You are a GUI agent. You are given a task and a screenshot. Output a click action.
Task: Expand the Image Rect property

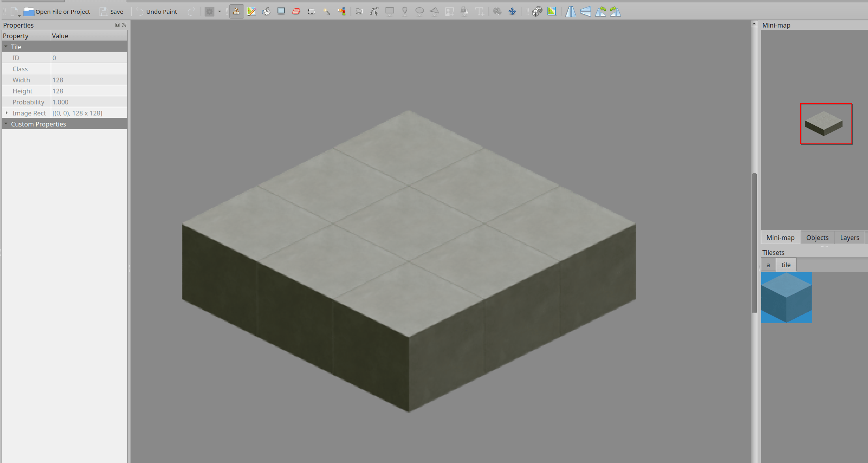pos(7,113)
